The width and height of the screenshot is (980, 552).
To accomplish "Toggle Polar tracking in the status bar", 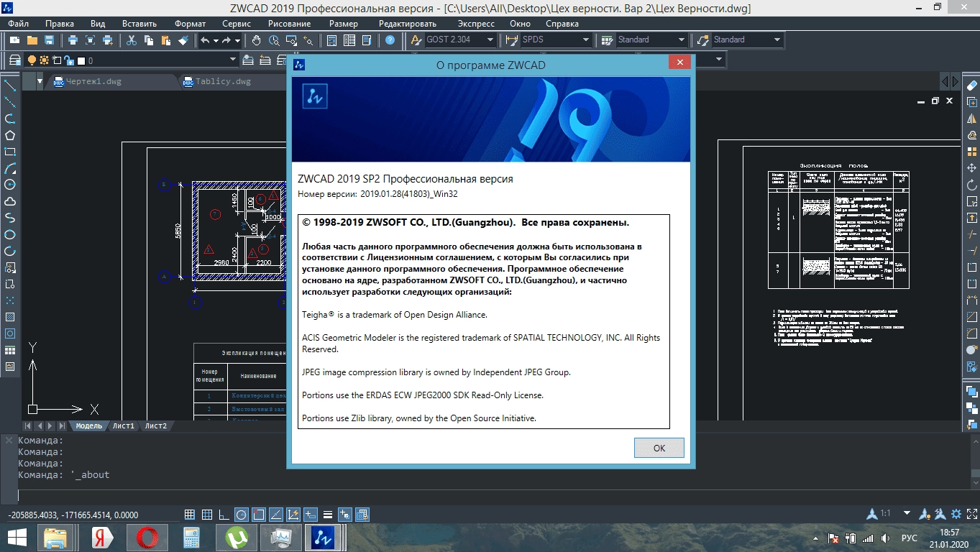I will [x=242, y=514].
